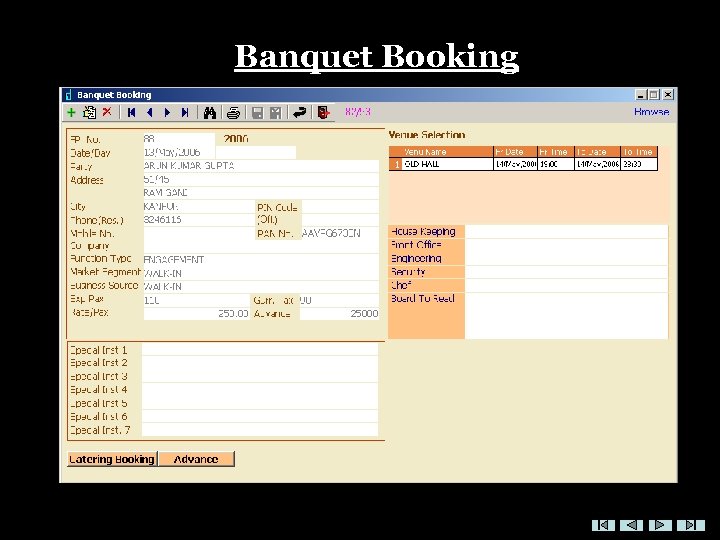This screenshot has width=720, height=540.
Task: Click the Party name field ARUN KUMAR GUPTA
Action: [x=261, y=166]
